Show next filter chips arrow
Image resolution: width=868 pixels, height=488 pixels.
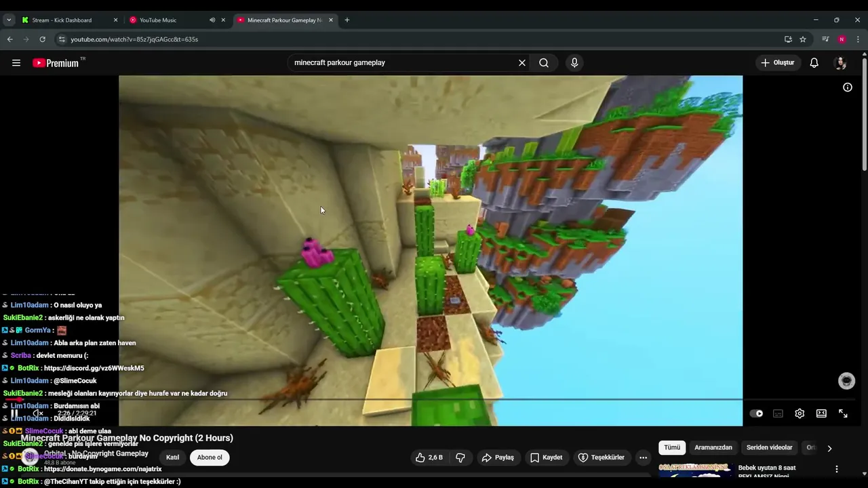[829, 448]
